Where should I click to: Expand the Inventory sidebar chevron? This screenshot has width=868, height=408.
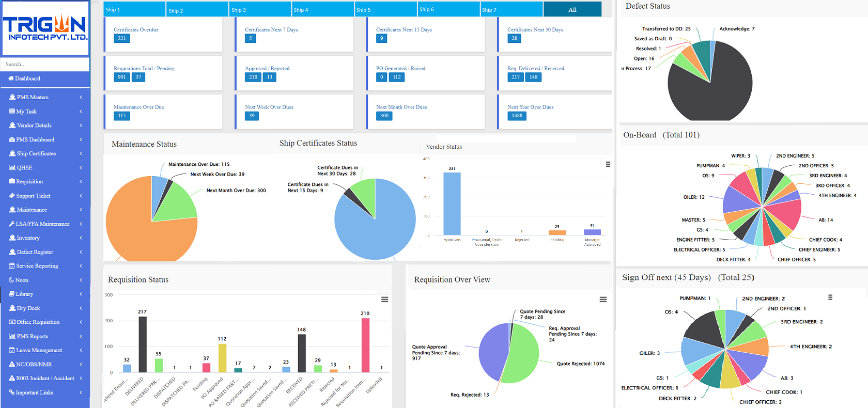click(x=81, y=238)
